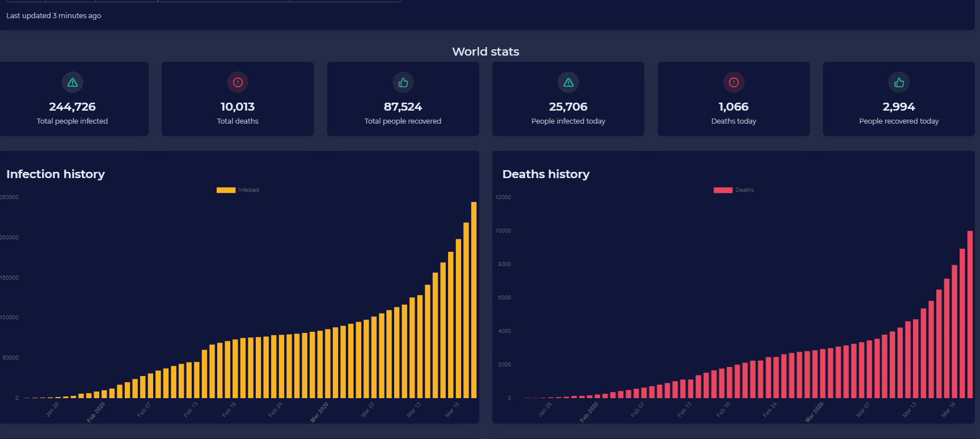Select the 25,706 infected today value

[x=568, y=107]
